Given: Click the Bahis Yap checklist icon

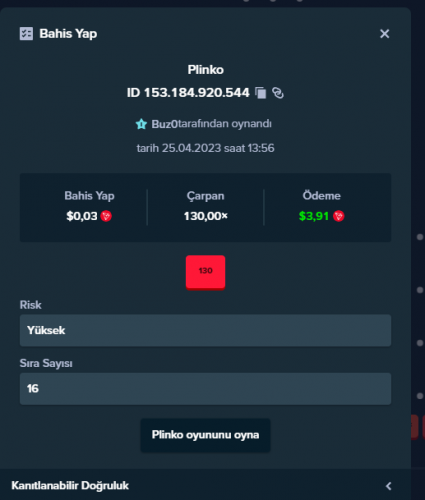Looking at the screenshot, I should (x=26, y=34).
